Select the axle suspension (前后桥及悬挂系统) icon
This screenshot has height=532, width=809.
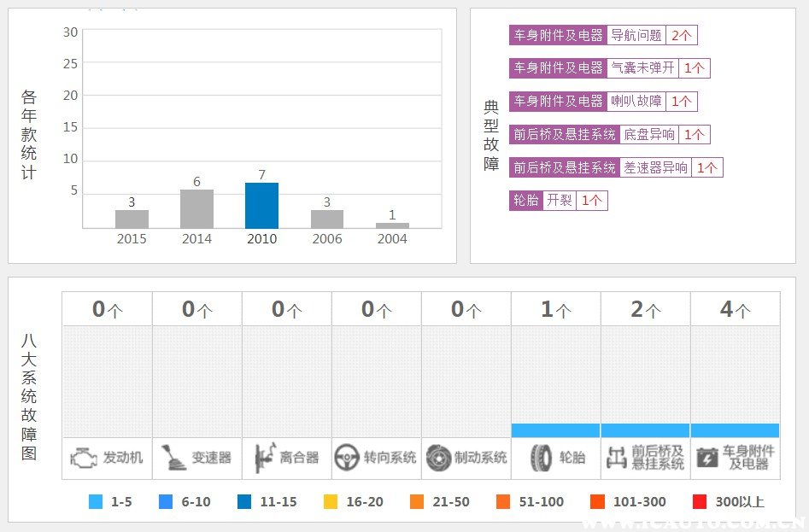click(x=616, y=458)
